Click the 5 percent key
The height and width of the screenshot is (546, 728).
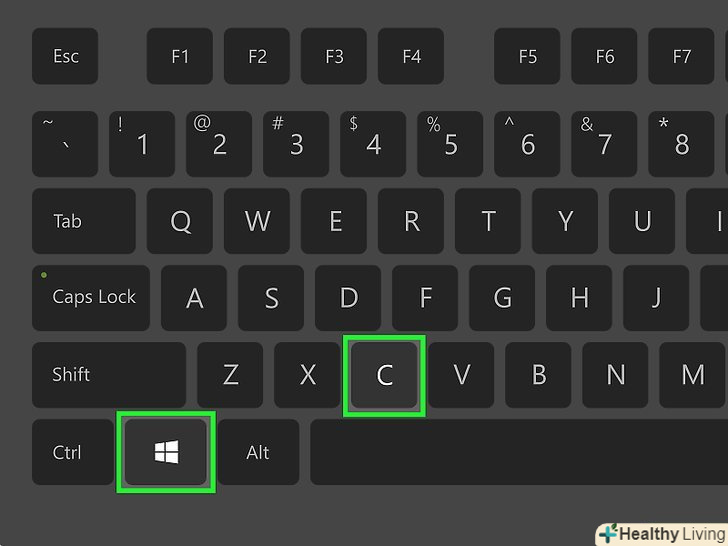click(x=450, y=144)
